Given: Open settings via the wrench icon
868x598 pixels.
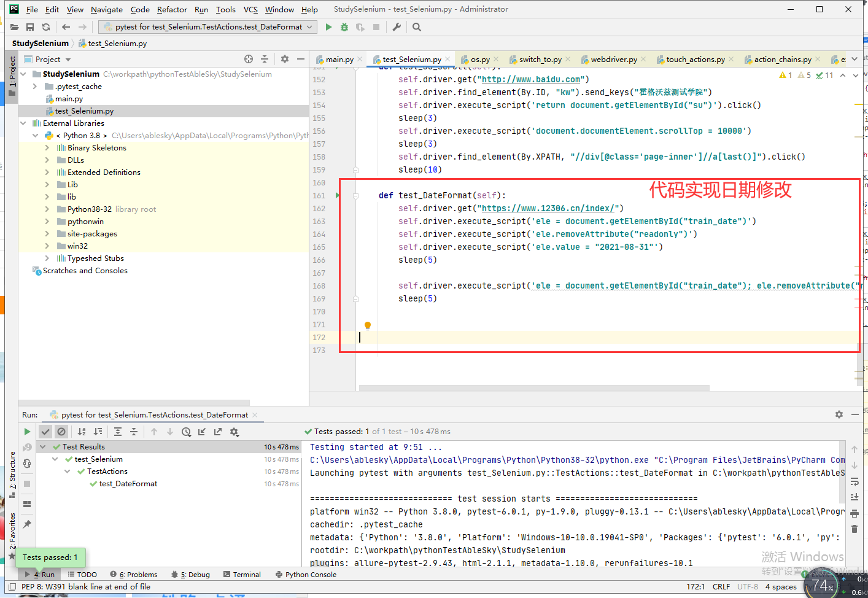Looking at the screenshot, I should pos(397,27).
